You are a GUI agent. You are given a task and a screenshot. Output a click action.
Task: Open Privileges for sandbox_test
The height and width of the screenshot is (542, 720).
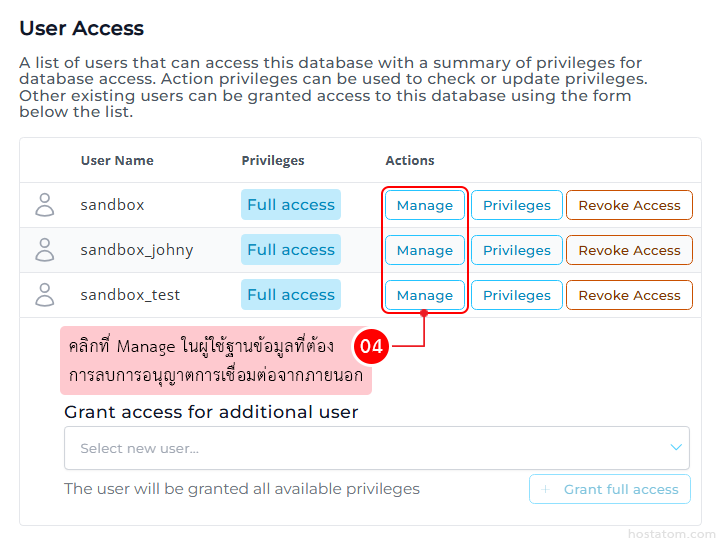(x=517, y=295)
